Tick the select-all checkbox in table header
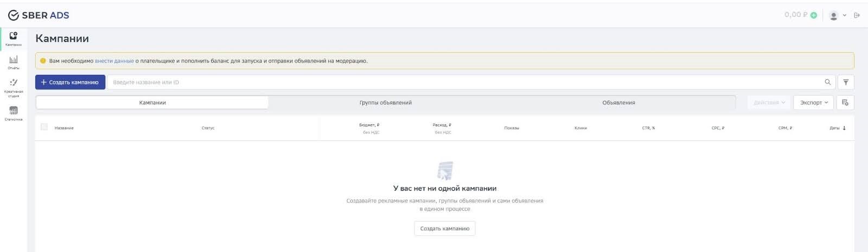This screenshot has height=252, width=868. coord(44,127)
